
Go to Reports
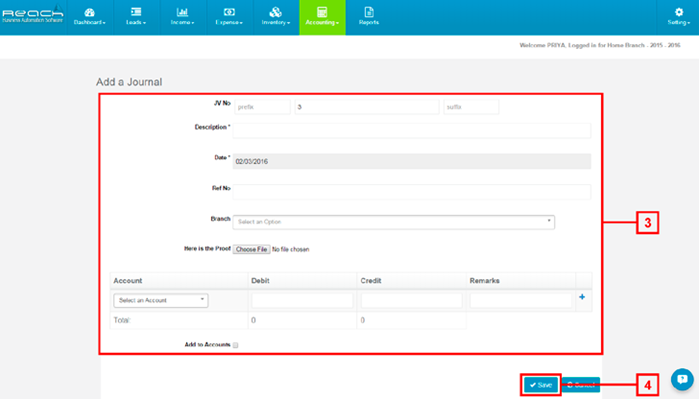pos(369,17)
